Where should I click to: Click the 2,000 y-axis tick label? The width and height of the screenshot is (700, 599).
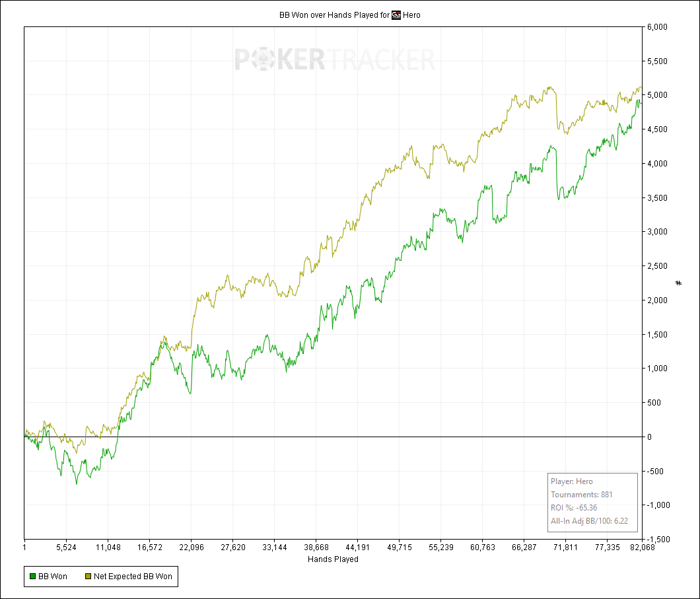657,300
